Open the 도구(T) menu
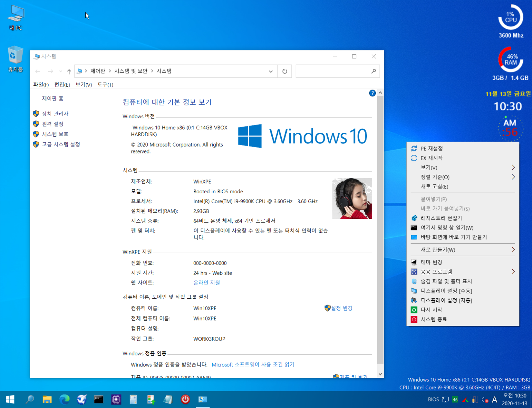Image resolution: width=532 pixels, height=408 pixels. point(105,85)
